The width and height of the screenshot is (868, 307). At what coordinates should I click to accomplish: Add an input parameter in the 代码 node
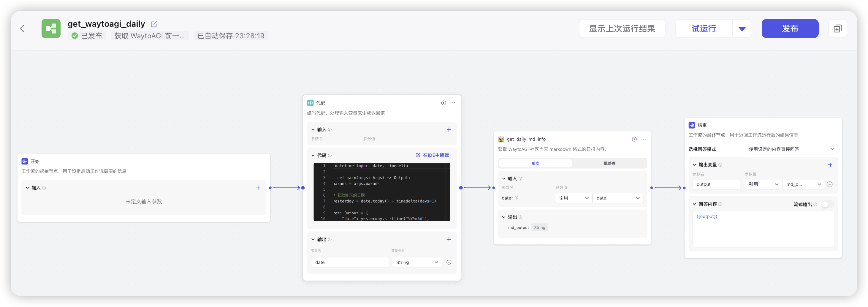(x=449, y=130)
